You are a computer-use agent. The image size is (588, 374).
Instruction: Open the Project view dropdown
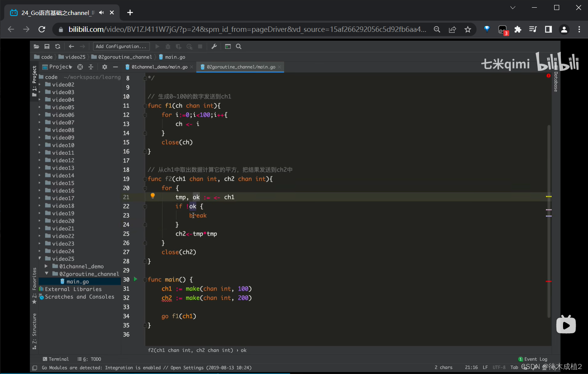[57, 67]
